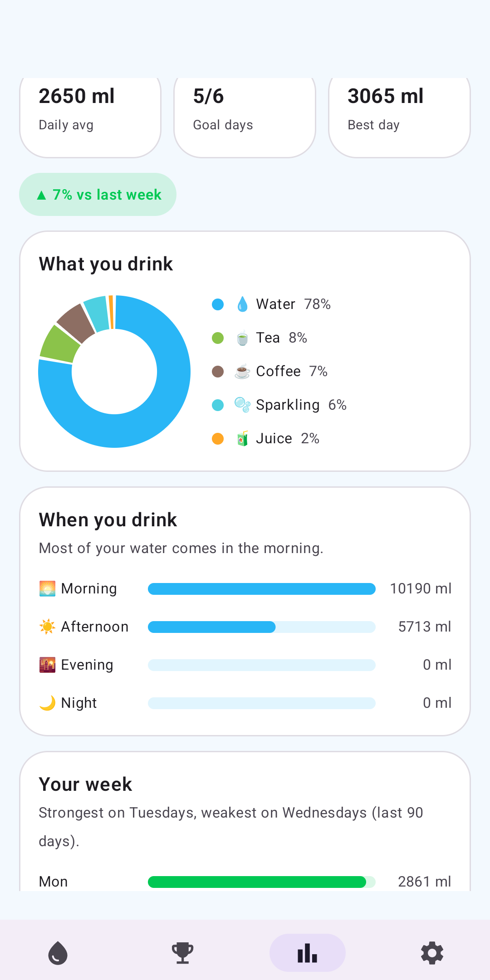Open the 2650 ml Daily avg card
This screenshot has width=490, height=980.
(90, 117)
